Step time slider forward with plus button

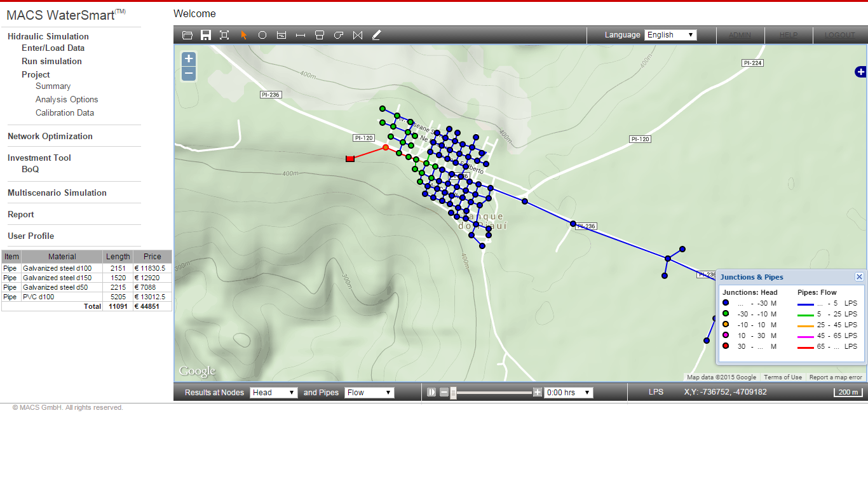(538, 393)
